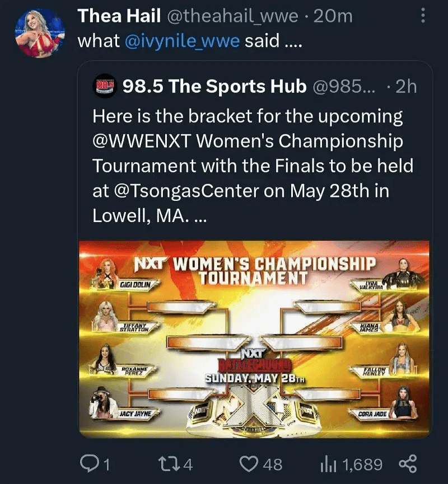Tap the share icon
This screenshot has height=484, width=448.
pos(408,464)
